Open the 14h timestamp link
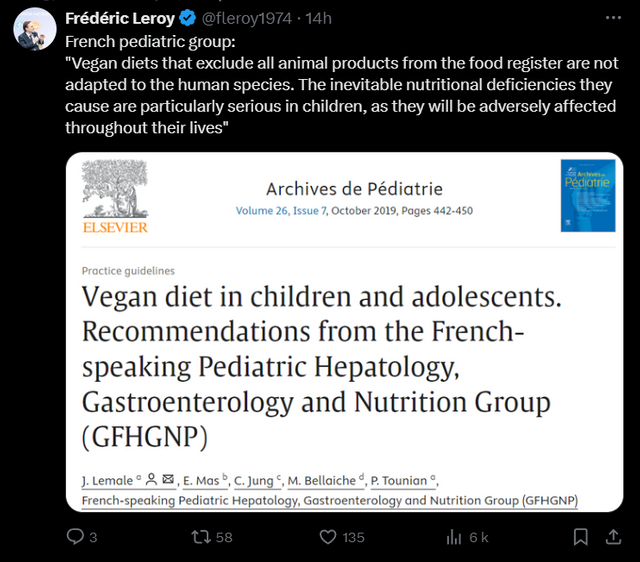Image resolution: width=640 pixels, height=562 pixels. pos(318,18)
